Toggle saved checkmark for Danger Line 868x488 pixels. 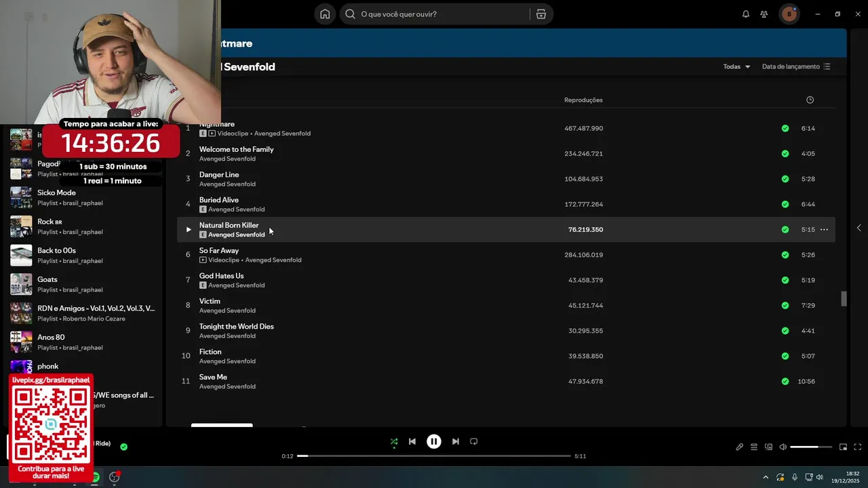point(785,179)
